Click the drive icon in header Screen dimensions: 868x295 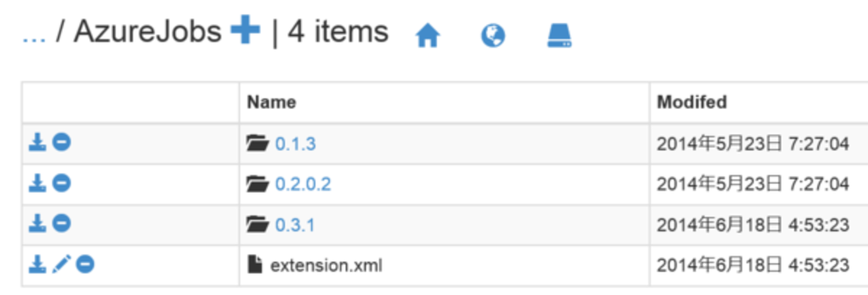pyautogui.click(x=559, y=36)
